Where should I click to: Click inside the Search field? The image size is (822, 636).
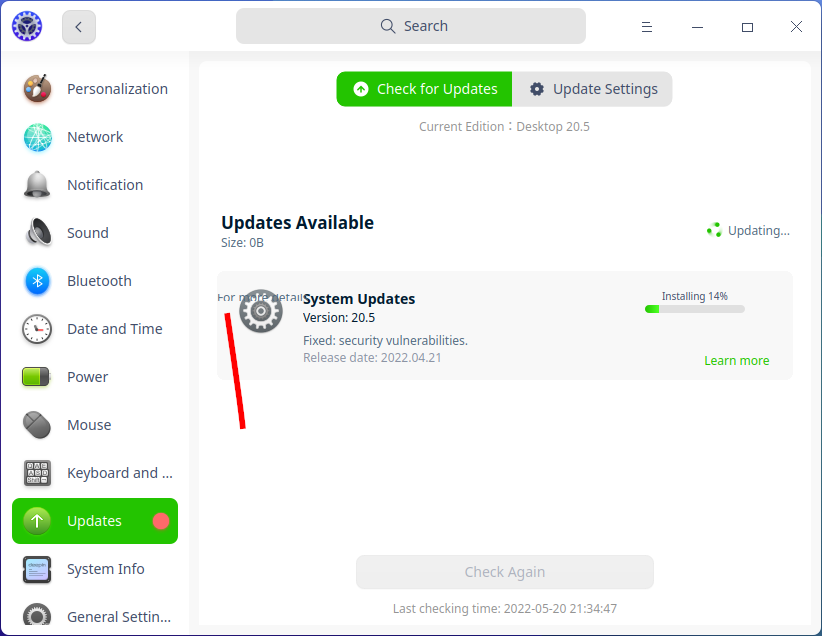coord(410,26)
